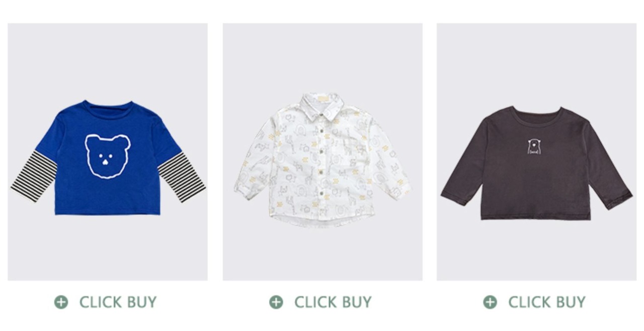Open the dark gray long-sleeve tee image

[536, 152]
